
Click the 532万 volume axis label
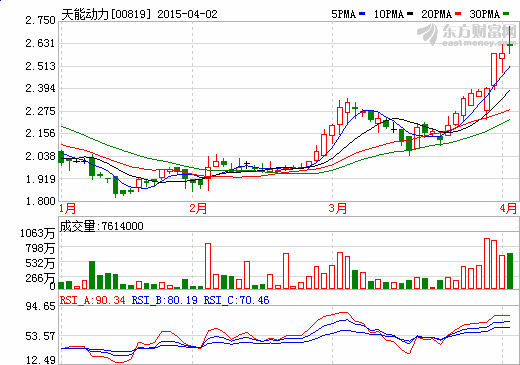(x=40, y=263)
